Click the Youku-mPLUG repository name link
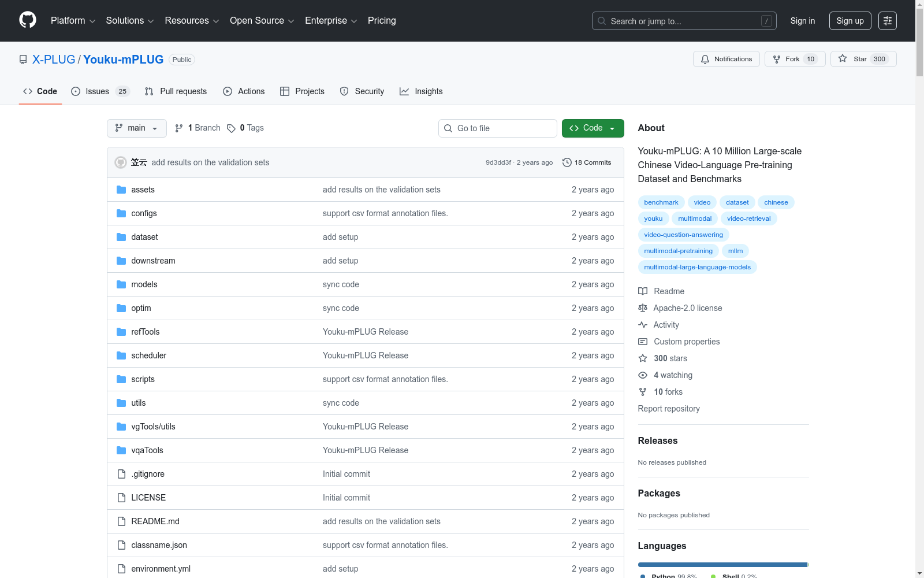The image size is (924, 578). (124, 60)
